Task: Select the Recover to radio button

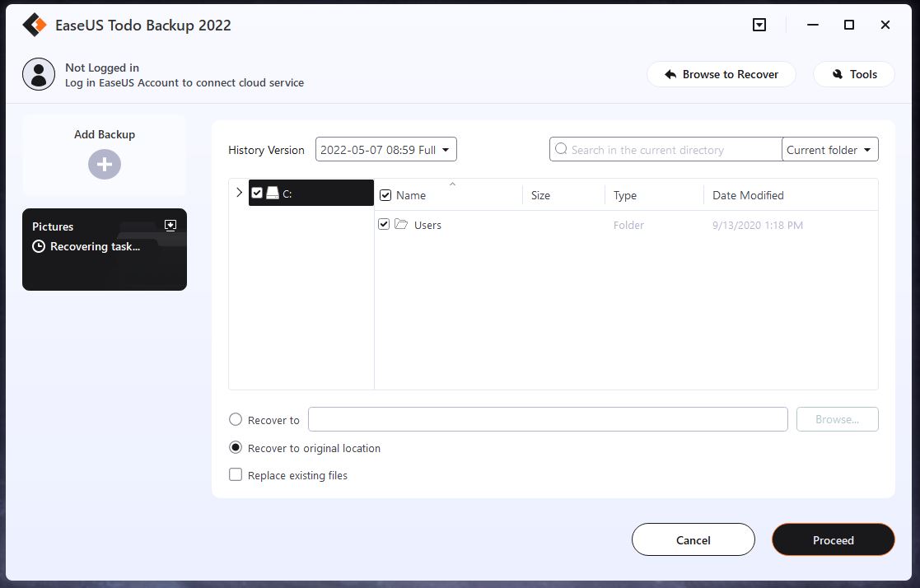Action: [236, 419]
